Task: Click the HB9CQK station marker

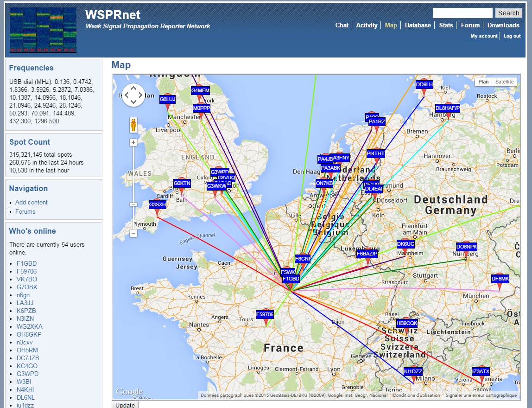Action: [x=407, y=323]
